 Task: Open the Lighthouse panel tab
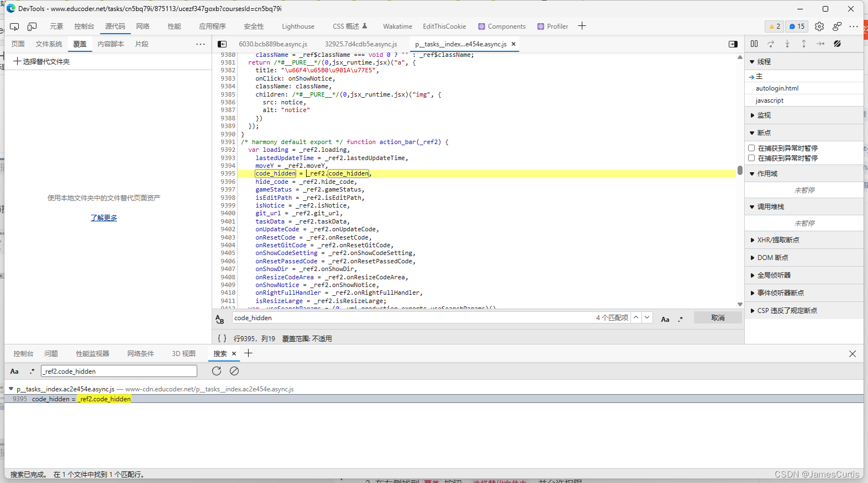coord(298,26)
